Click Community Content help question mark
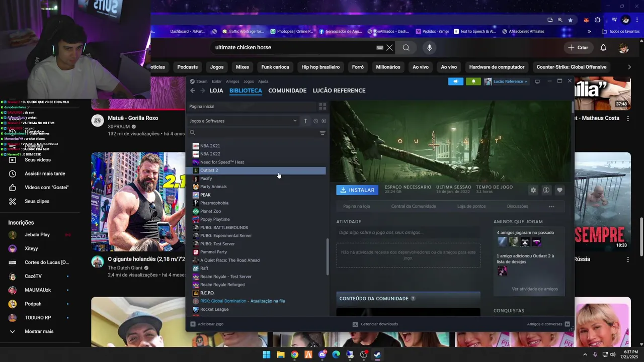This screenshot has height=362, width=644. (x=413, y=299)
